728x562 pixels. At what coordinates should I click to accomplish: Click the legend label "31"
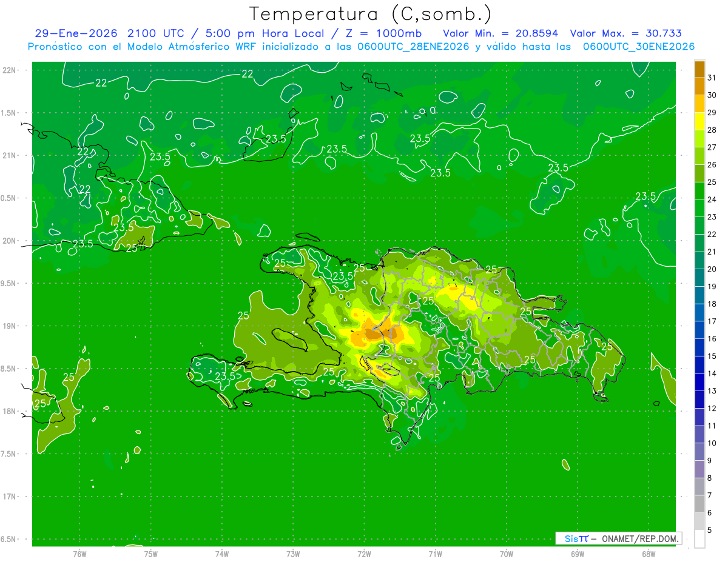(x=712, y=78)
